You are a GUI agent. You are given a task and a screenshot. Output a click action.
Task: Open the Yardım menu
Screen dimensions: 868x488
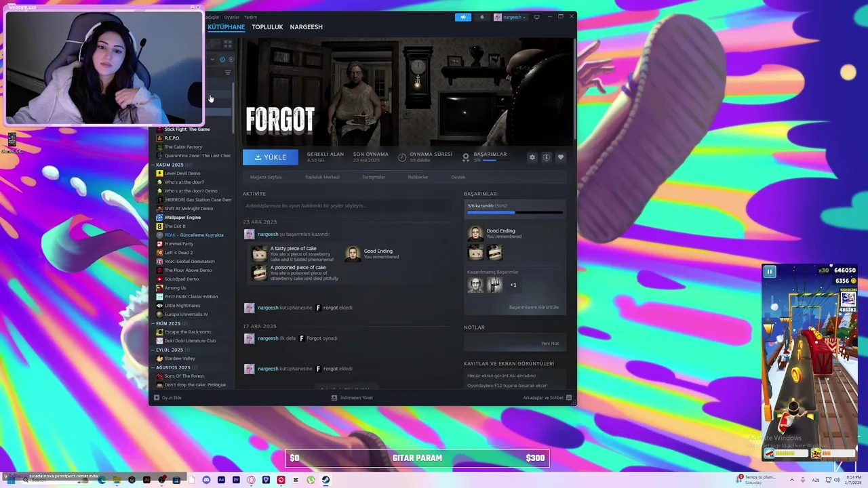250,17
